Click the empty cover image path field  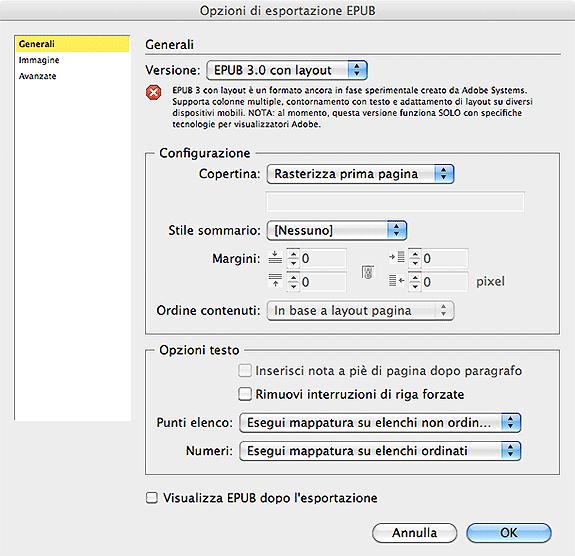(x=395, y=201)
